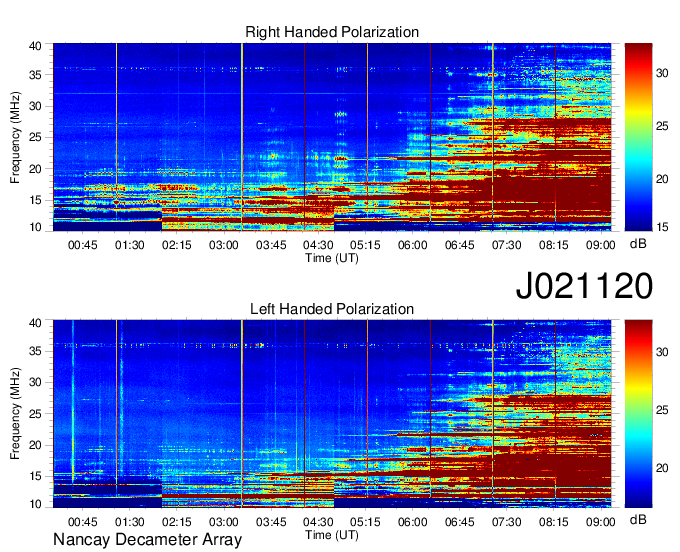Click 02:15 tick on Right Handed time axis
Viewport: 680px width, 552px height.
(177, 245)
